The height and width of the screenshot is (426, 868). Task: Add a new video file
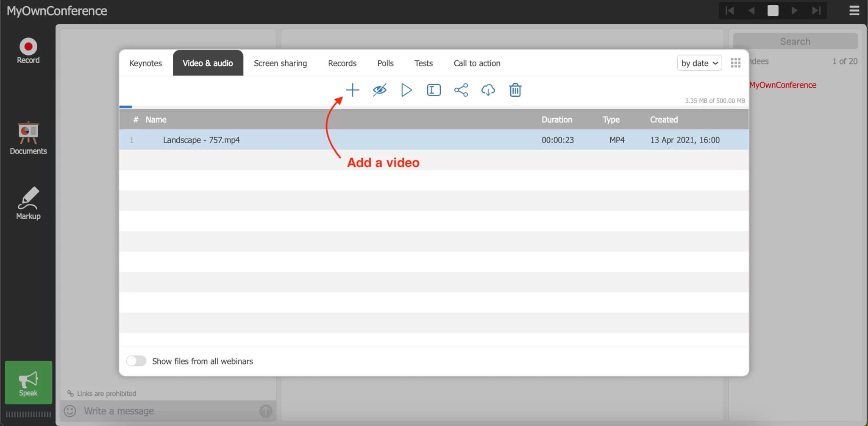[352, 90]
